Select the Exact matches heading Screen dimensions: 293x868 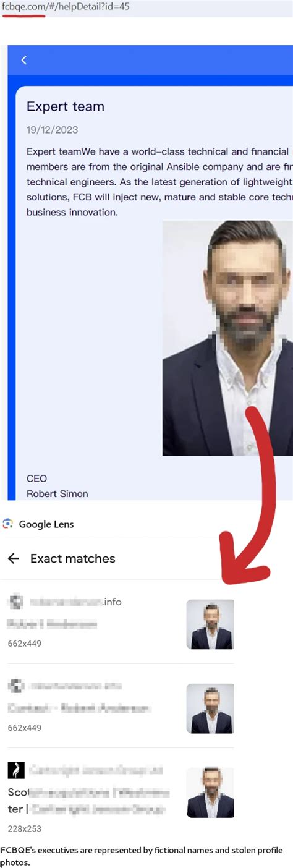(x=73, y=558)
